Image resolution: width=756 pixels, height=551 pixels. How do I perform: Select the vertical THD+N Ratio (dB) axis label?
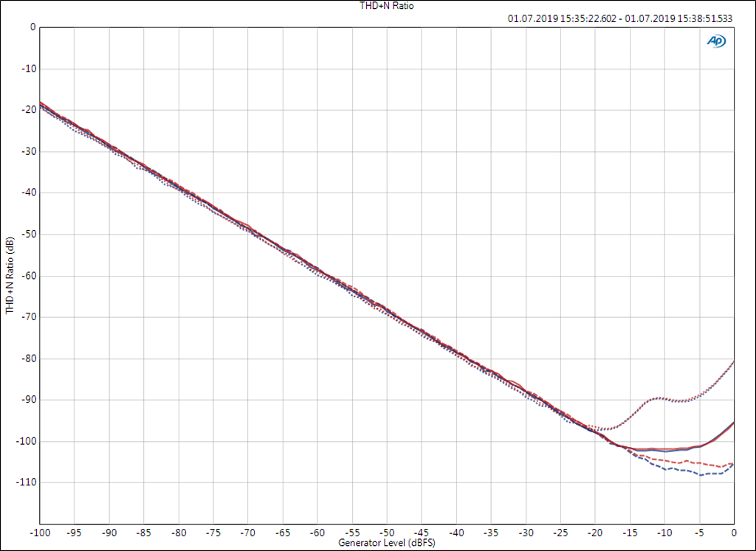tap(10, 277)
